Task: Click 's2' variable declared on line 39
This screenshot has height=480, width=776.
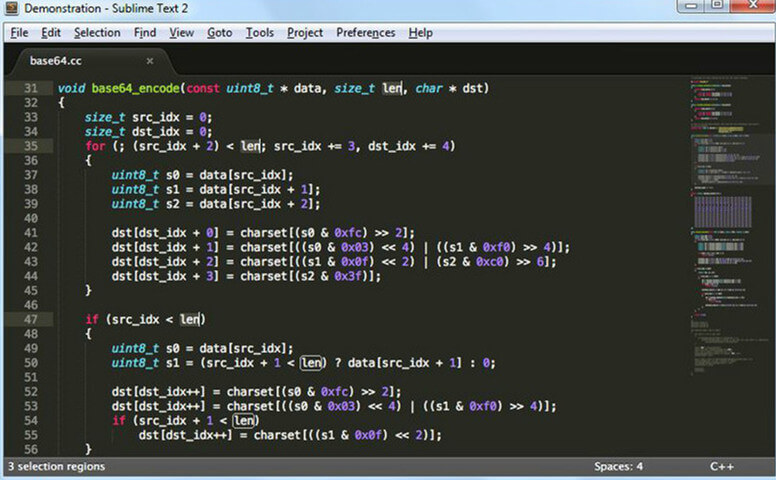Action: coord(173,204)
